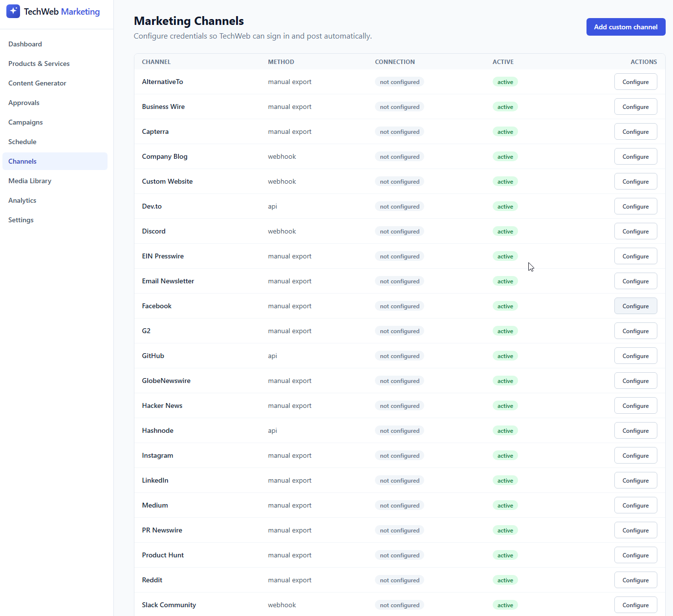Screen dimensions: 673x616
Task: Go to Products & Services
Action: pyautogui.click(x=55, y=64)
